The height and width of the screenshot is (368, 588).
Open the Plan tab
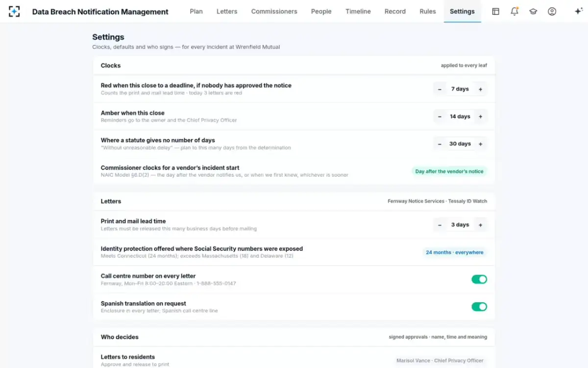point(196,11)
